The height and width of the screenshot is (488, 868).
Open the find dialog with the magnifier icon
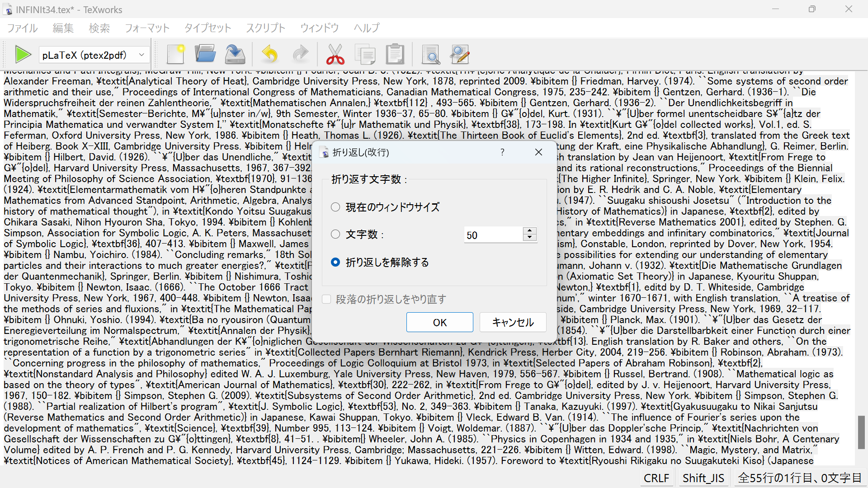click(x=431, y=55)
